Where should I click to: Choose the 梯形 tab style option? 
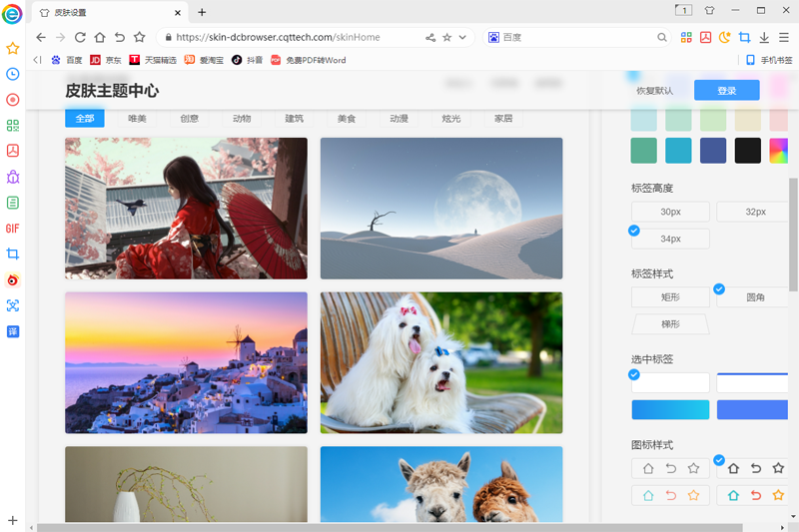pyautogui.click(x=670, y=323)
